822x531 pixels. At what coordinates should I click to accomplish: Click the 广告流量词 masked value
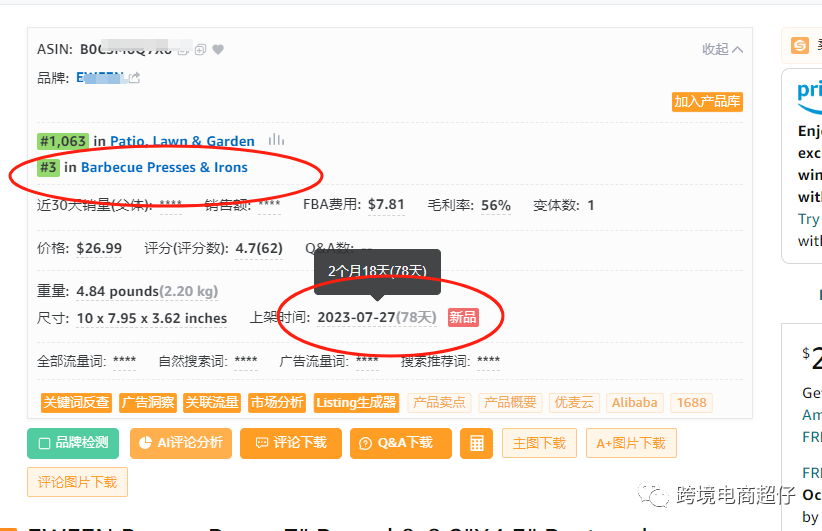pyautogui.click(x=367, y=361)
